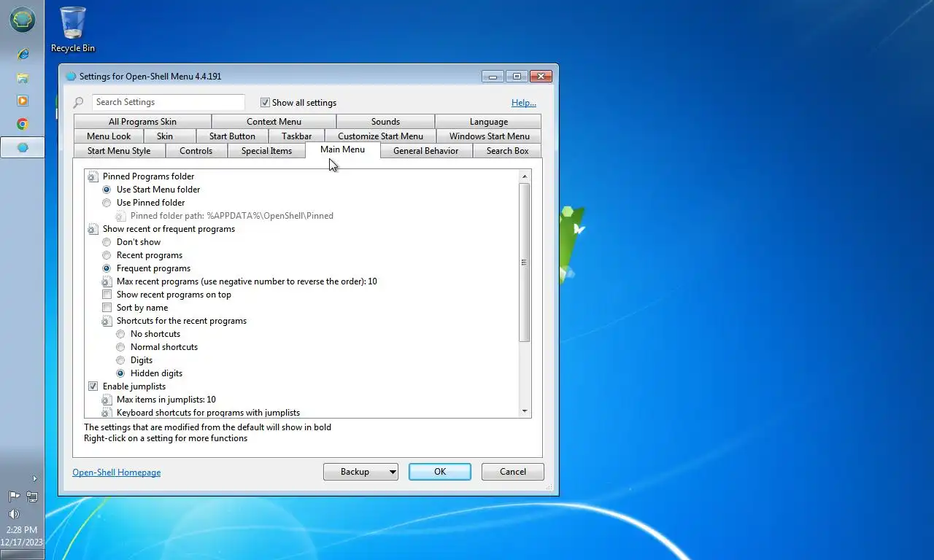Click the gear icon beside Show recent or frequent programs

(93, 229)
